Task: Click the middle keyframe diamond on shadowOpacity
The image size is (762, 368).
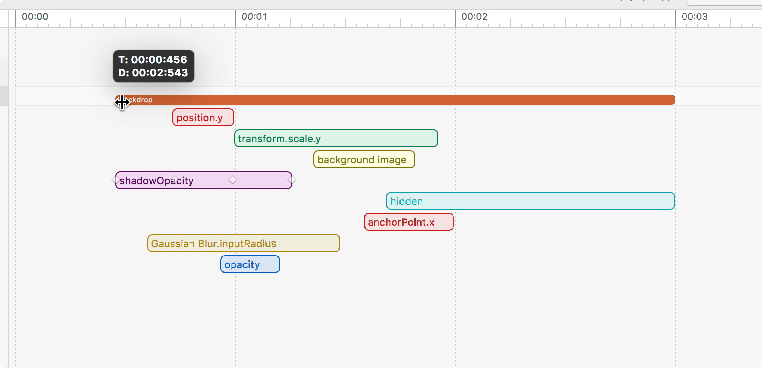Action: (233, 180)
